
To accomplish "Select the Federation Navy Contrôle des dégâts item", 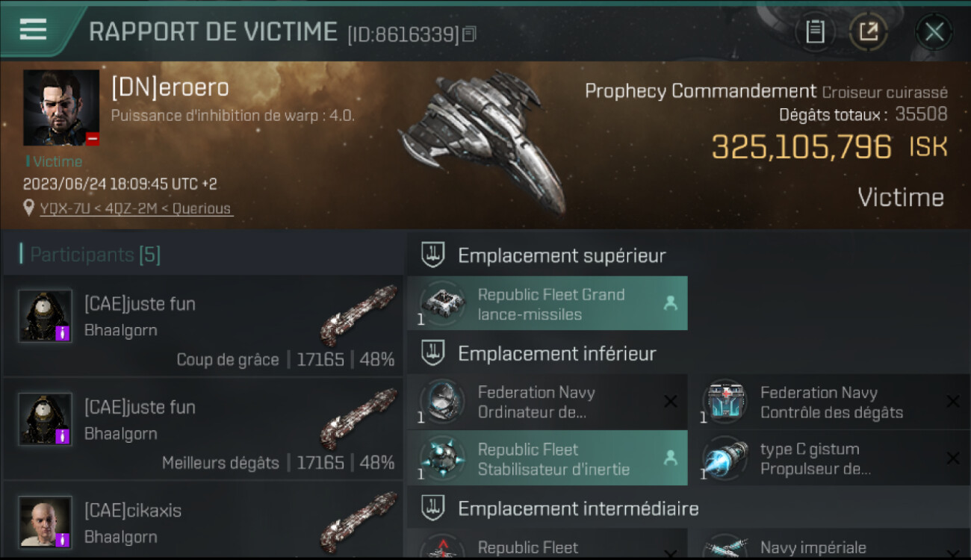I will pos(831,402).
